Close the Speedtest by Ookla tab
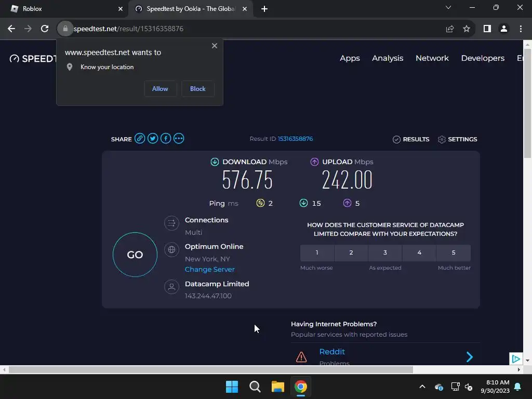Viewport: 532px width, 399px height. coord(245,9)
